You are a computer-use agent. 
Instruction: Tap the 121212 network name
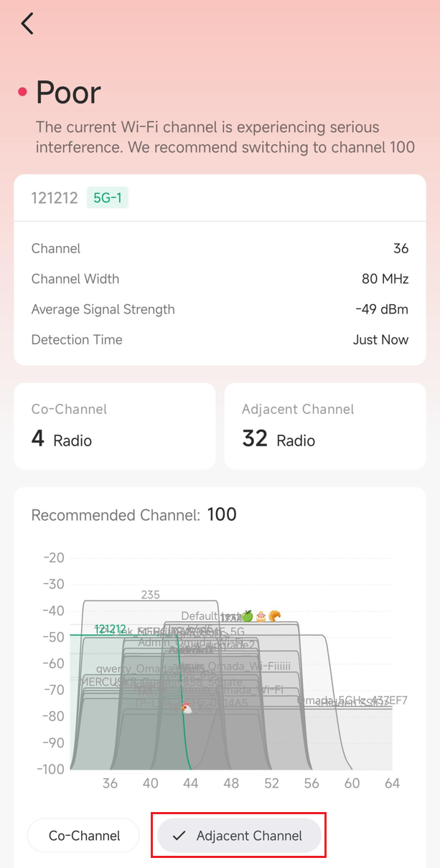[x=55, y=198]
